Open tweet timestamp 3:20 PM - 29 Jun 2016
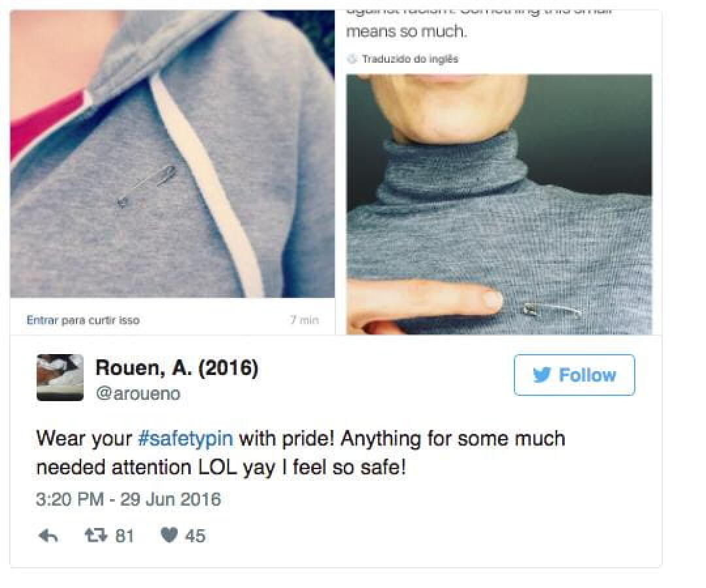706x588 pixels. [128, 499]
